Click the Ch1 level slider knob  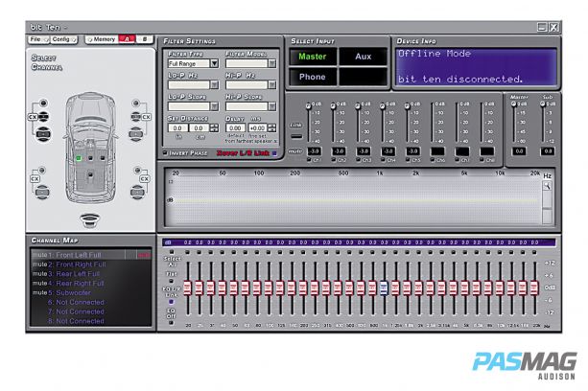(x=308, y=106)
